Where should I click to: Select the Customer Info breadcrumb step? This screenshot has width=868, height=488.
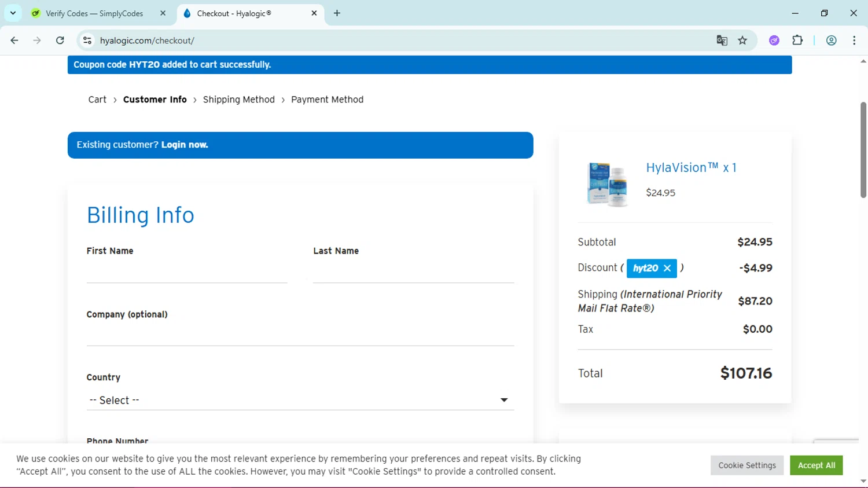coord(155,100)
